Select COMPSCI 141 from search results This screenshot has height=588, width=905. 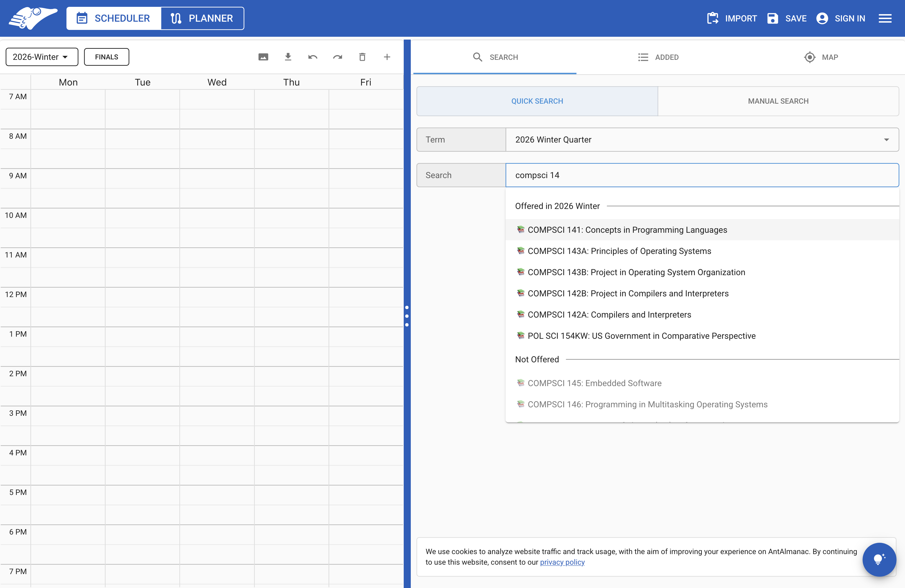point(627,230)
